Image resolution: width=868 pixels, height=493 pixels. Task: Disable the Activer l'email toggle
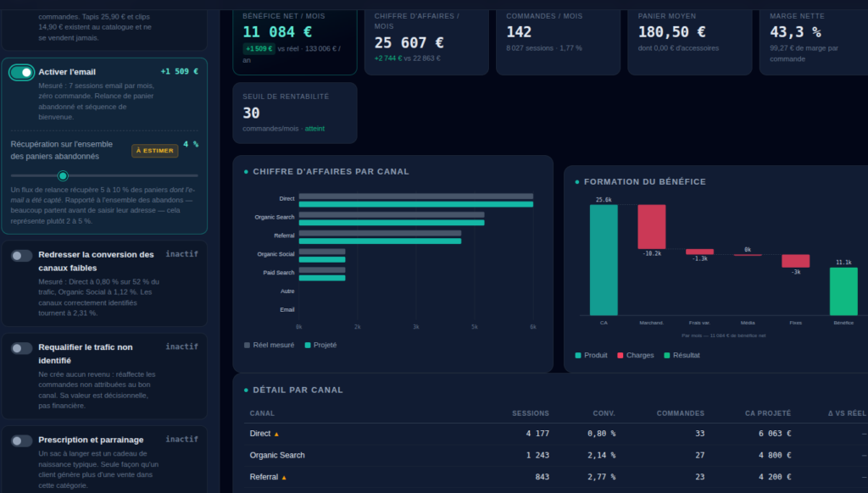pos(21,73)
